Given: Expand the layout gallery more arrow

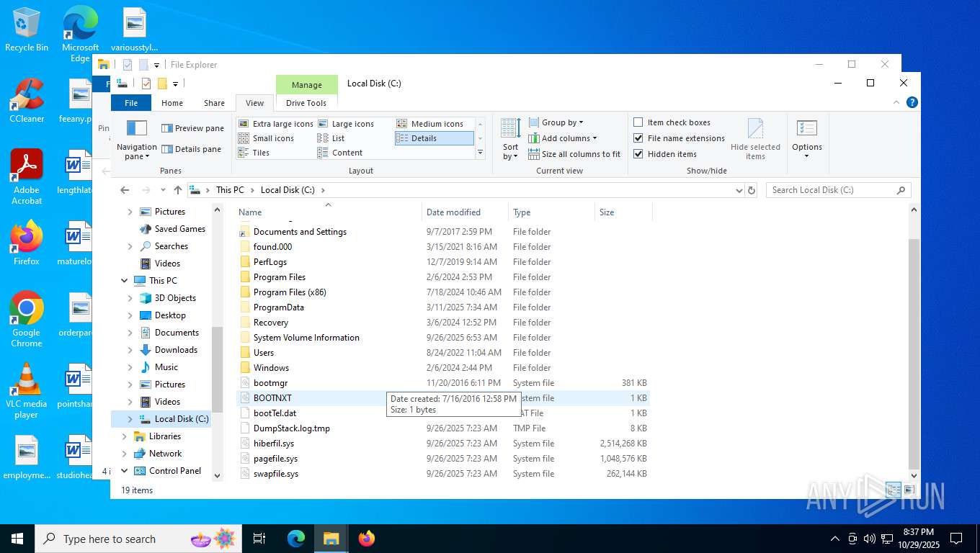Looking at the screenshot, I should pyautogui.click(x=481, y=153).
